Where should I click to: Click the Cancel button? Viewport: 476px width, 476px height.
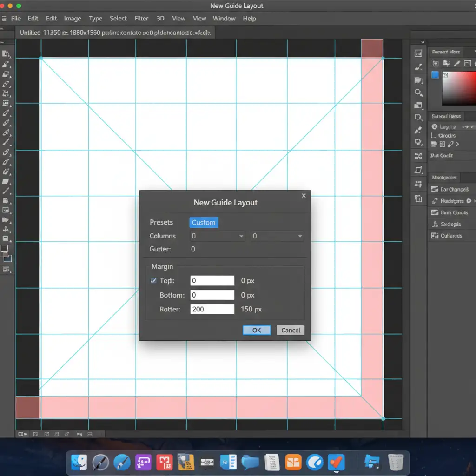[x=291, y=330]
